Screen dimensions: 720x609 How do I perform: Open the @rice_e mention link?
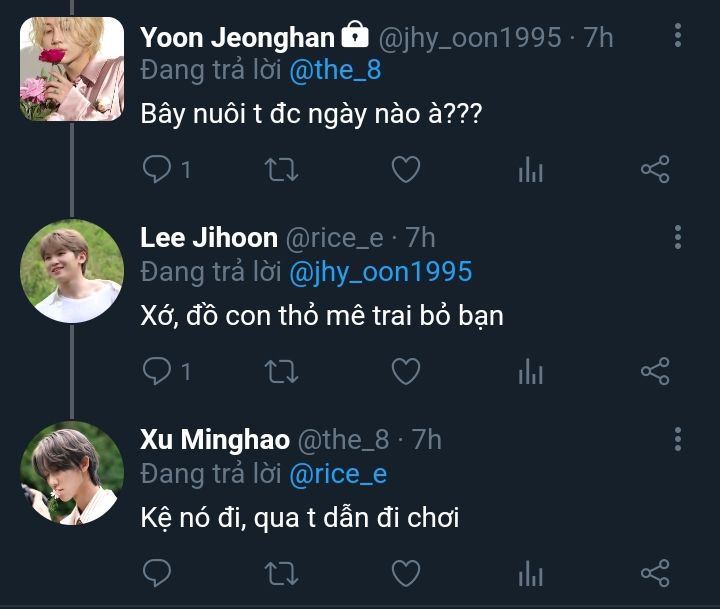coord(338,473)
